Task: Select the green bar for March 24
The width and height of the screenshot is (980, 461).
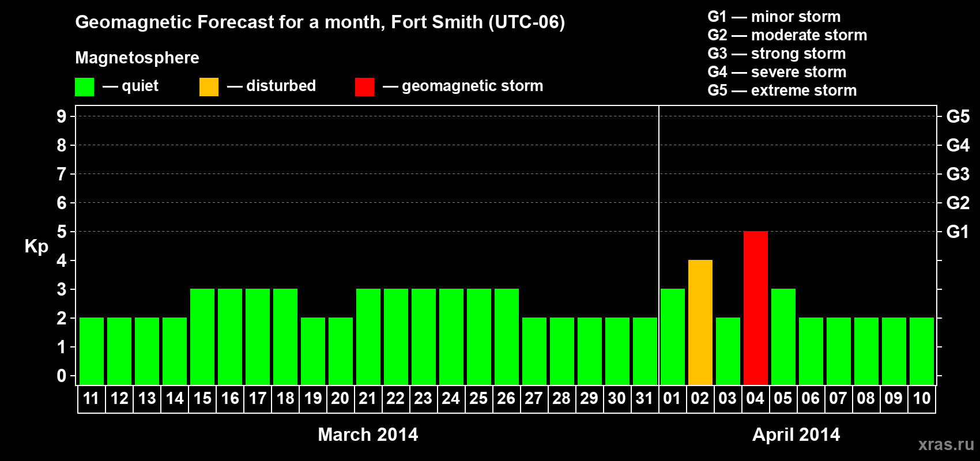Action: (451, 337)
